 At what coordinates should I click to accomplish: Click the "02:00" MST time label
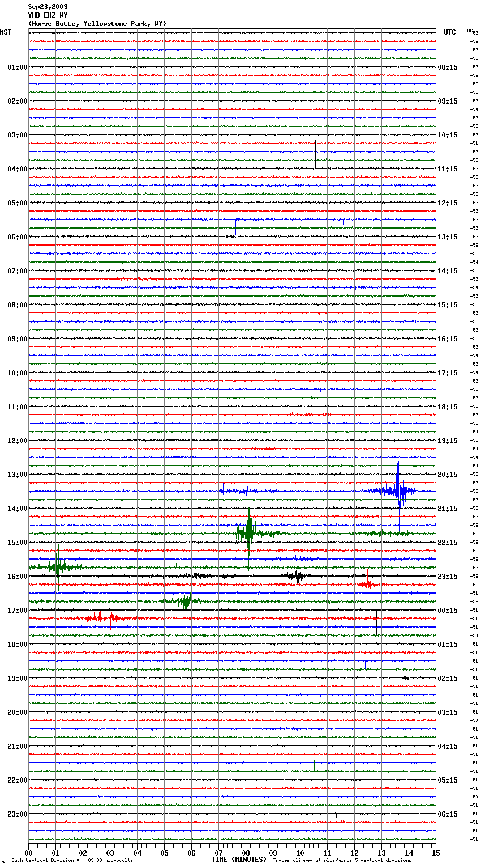pyautogui.click(x=18, y=101)
